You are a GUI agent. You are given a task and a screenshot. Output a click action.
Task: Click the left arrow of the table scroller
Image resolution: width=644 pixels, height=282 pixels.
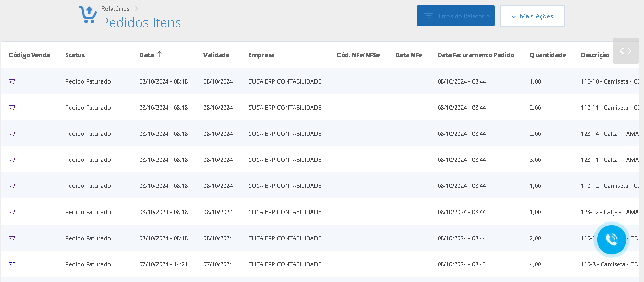tap(622, 51)
